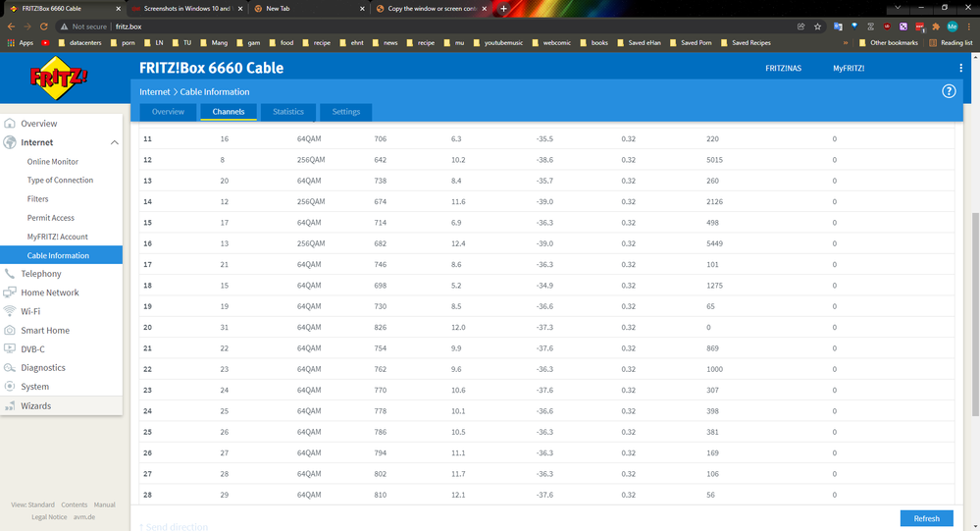The width and height of the screenshot is (980, 531).
Task: Switch to the Statistics tab
Action: [x=288, y=112]
